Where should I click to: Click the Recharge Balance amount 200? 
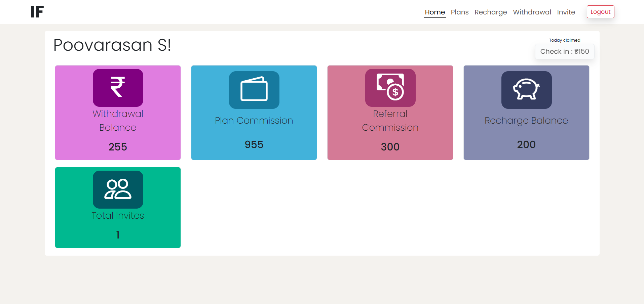pyautogui.click(x=526, y=144)
